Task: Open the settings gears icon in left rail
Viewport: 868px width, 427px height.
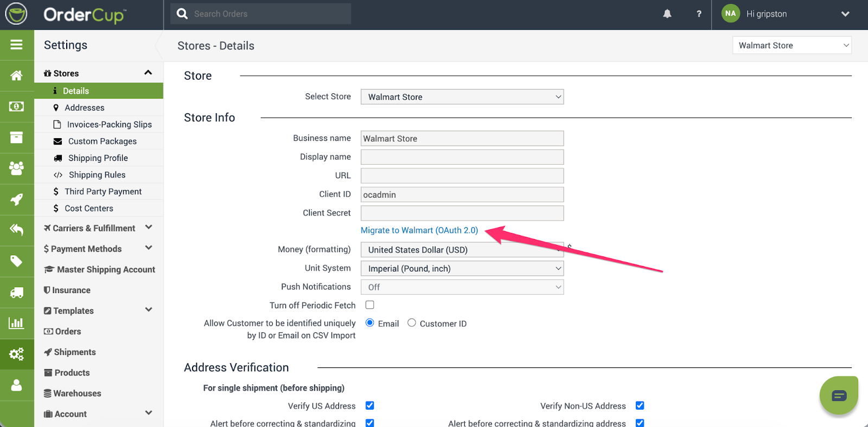Action: 16,354
